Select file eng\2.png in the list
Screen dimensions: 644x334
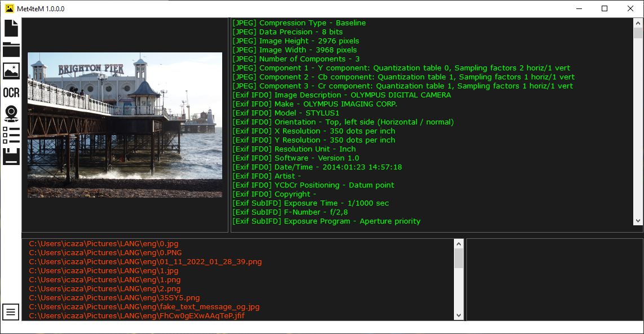105,289
